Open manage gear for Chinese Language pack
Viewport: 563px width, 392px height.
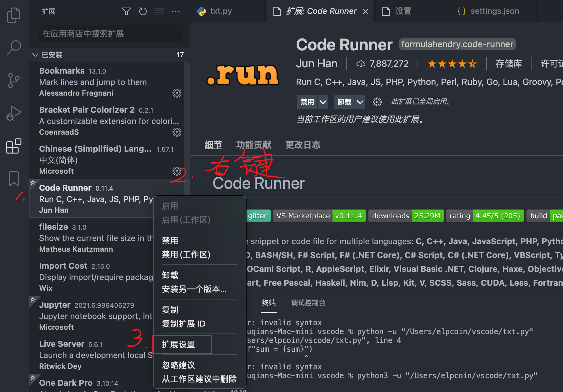pyautogui.click(x=177, y=171)
